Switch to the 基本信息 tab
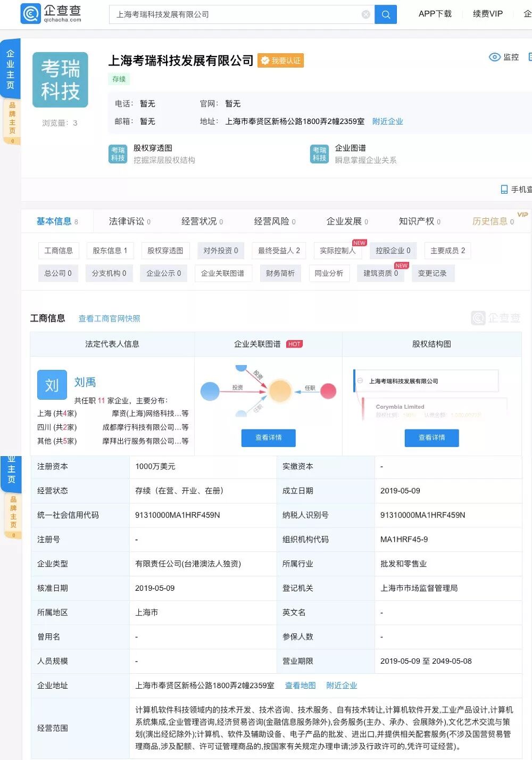532x760 pixels. tap(57, 221)
